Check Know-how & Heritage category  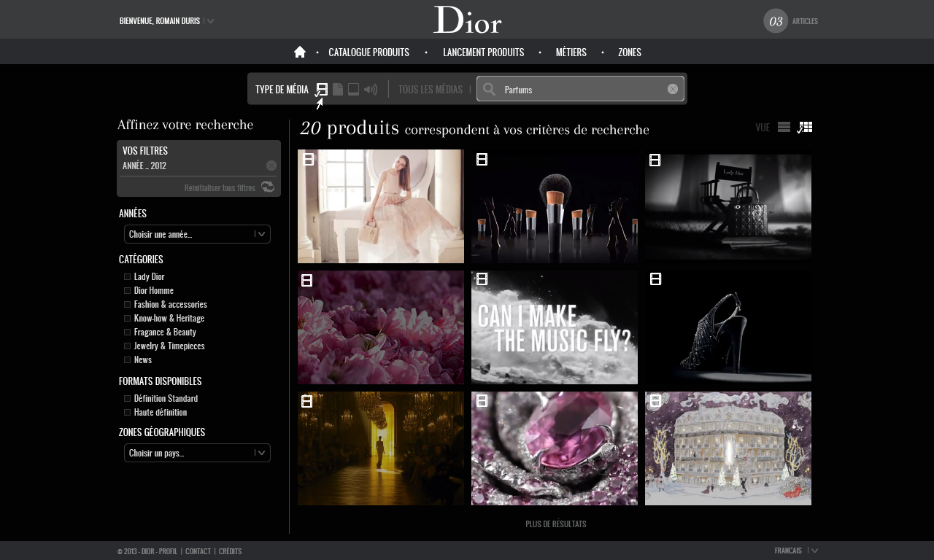point(127,318)
